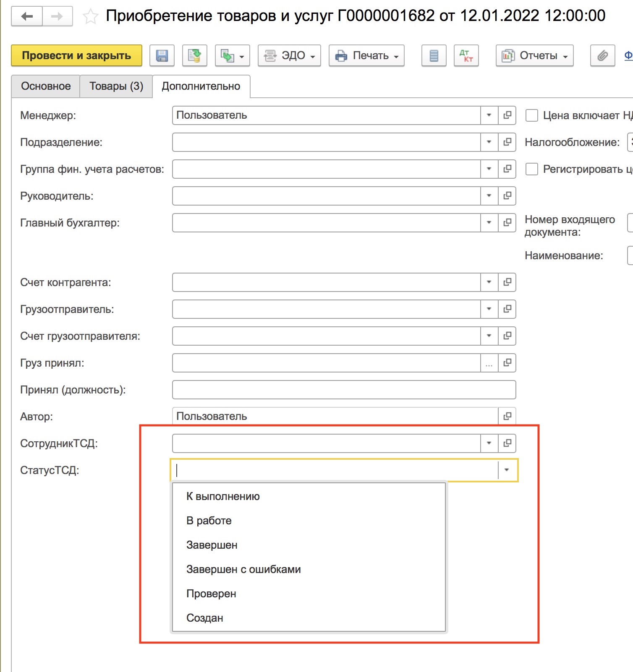The image size is (633, 672).
Task: Open document structure list icon
Action: (x=434, y=56)
